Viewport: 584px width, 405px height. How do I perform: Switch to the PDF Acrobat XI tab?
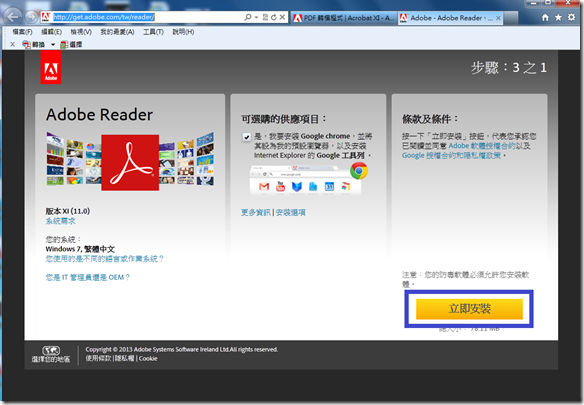343,18
